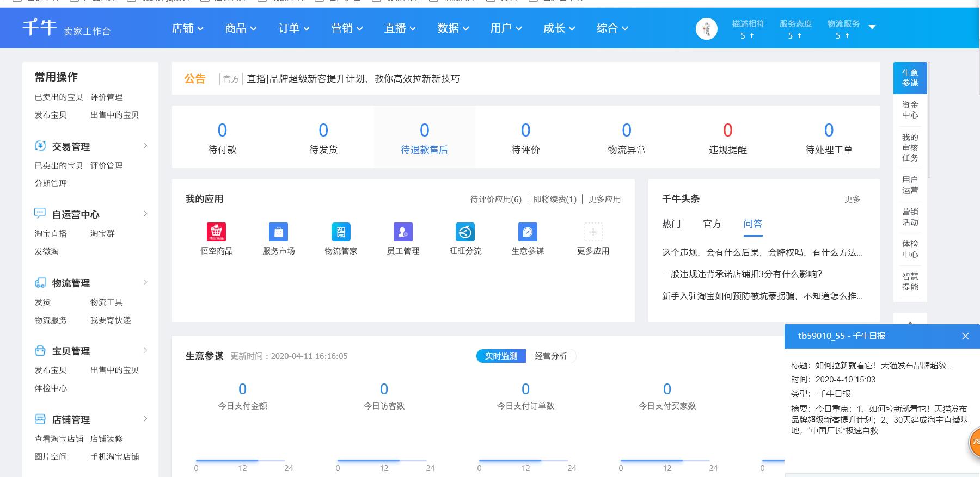Open the 综合 top menu

pyautogui.click(x=612, y=28)
